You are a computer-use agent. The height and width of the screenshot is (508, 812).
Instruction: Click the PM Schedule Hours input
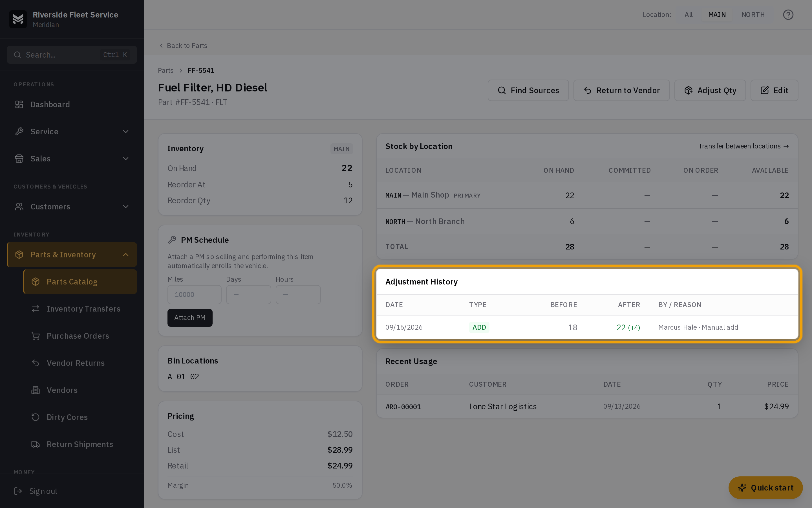[x=298, y=295]
